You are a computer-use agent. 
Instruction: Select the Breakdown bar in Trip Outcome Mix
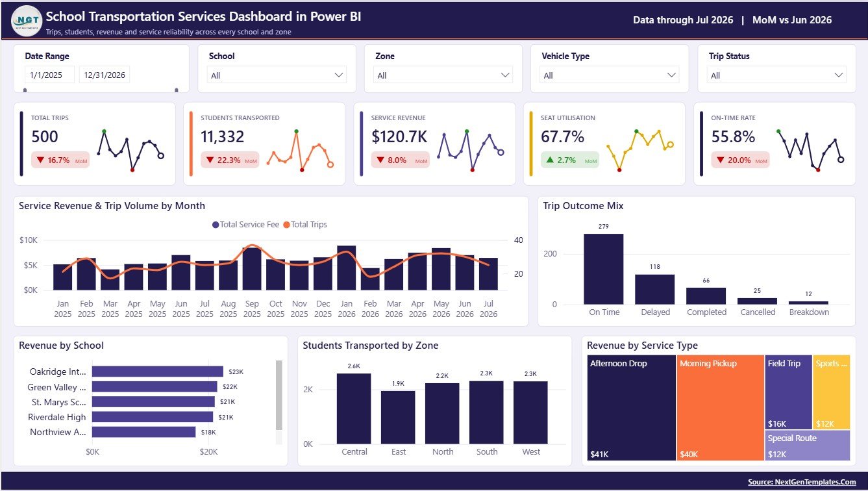tap(809, 303)
